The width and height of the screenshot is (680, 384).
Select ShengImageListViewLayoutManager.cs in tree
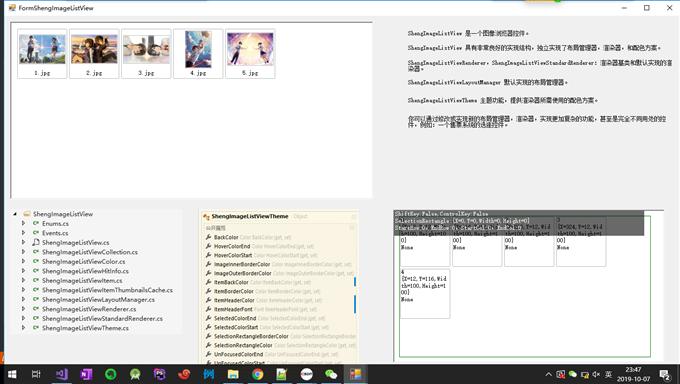click(x=98, y=299)
